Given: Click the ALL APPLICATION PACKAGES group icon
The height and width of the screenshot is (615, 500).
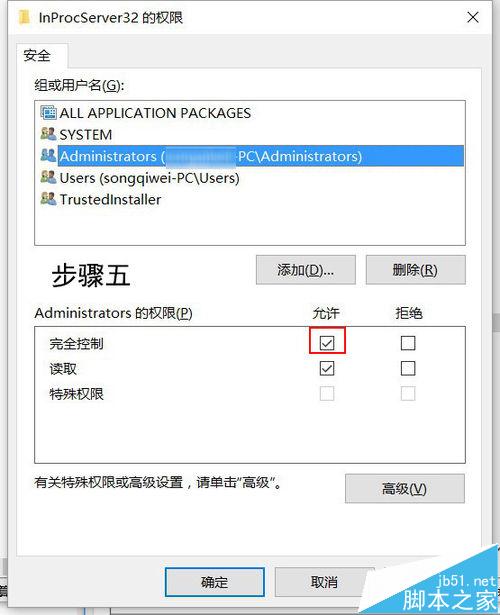Looking at the screenshot, I should pos(48,113).
